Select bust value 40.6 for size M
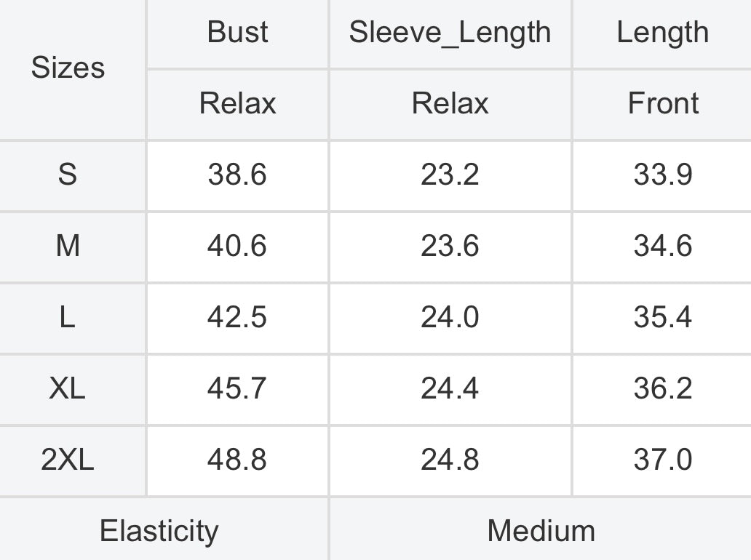The image size is (751, 560). coord(237,246)
